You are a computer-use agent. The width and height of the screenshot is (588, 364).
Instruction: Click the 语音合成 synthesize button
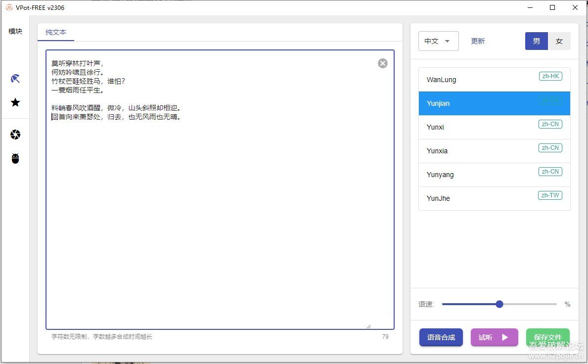441,337
